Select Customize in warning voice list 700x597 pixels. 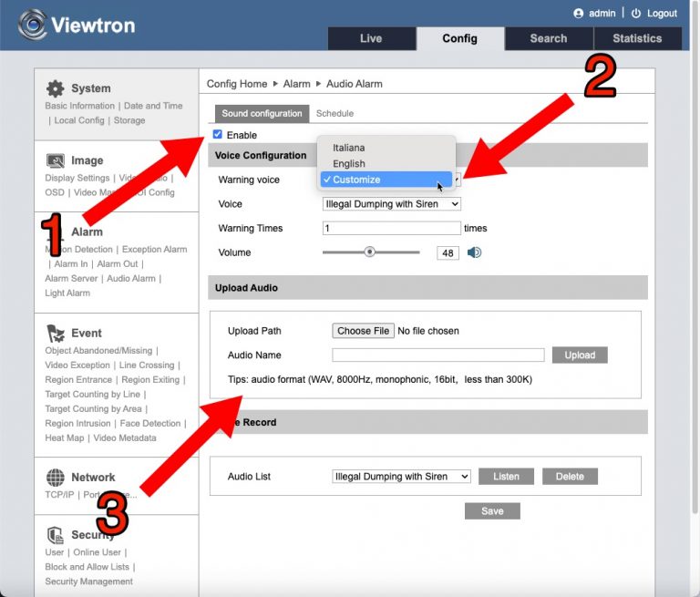[356, 180]
